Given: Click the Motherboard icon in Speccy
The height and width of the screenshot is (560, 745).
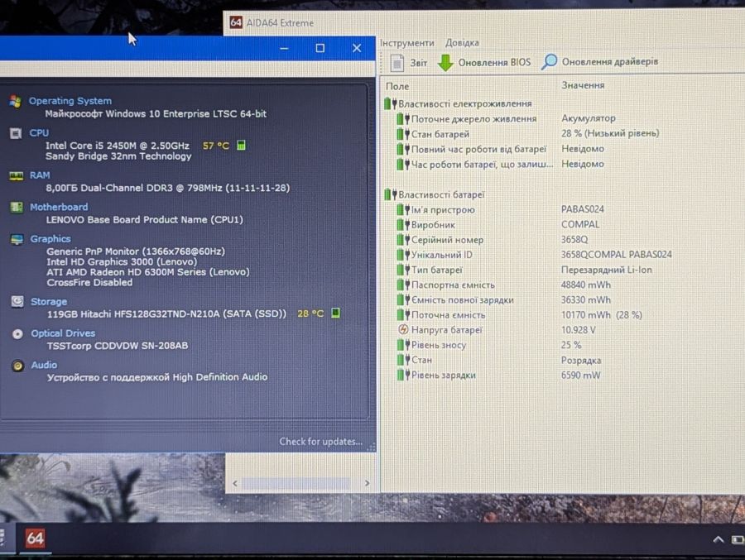Looking at the screenshot, I should point(17,207).
